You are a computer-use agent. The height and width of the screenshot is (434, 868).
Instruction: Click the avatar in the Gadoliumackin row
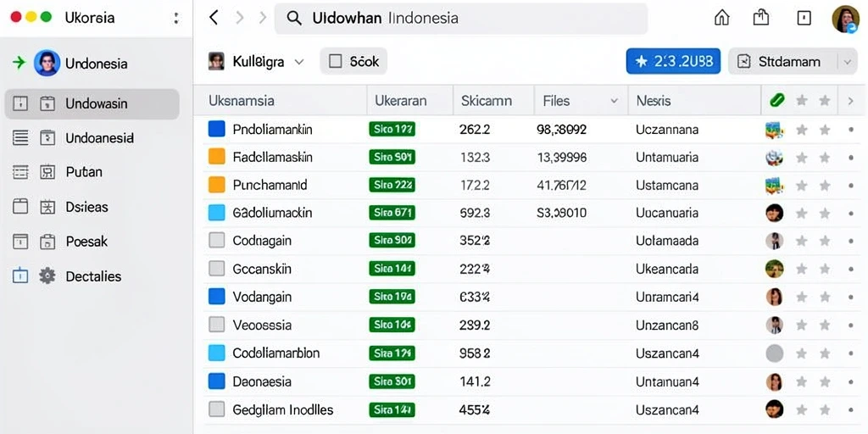(x=775, y=213)
